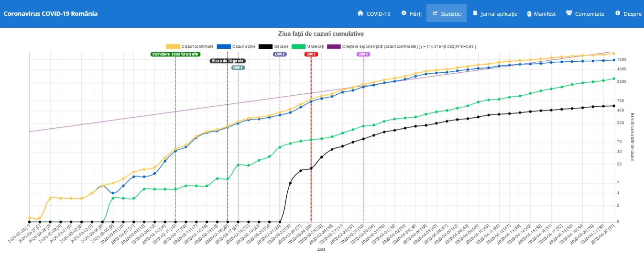
Task: Click the info icon for Despre
Action: pyautogui.click(x=618, y=13)
